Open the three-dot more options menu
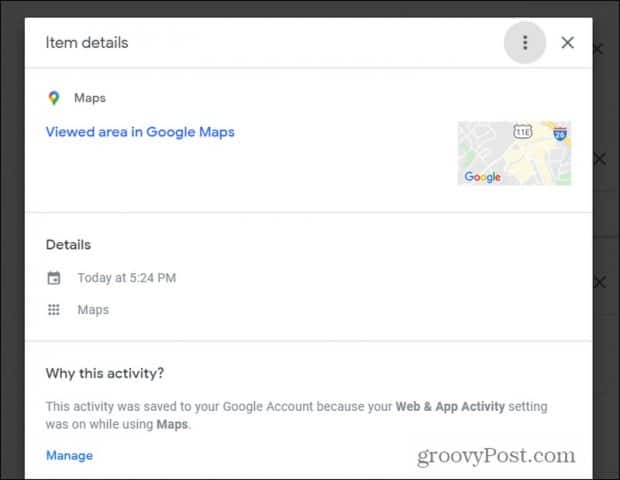This screenshot has height=480, width=620. coord(525,42)
